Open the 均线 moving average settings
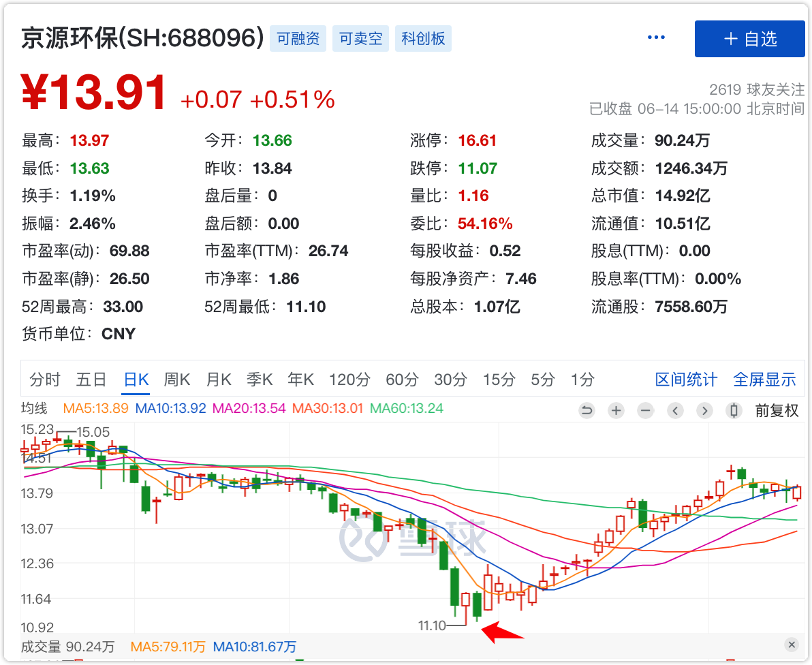The width and height of the screenshot is (812, 665). [x=34, y=409]
